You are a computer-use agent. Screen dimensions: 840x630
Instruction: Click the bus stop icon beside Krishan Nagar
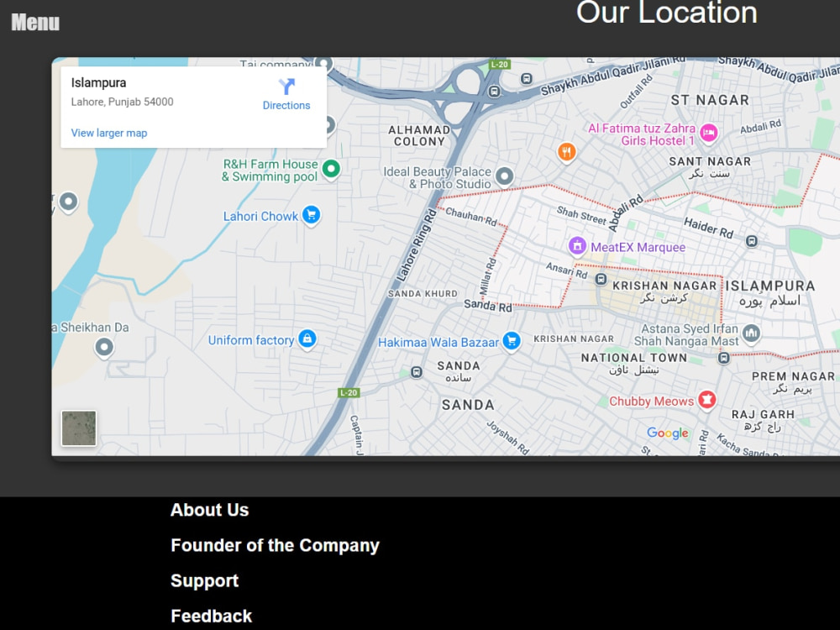pos(601,279)
